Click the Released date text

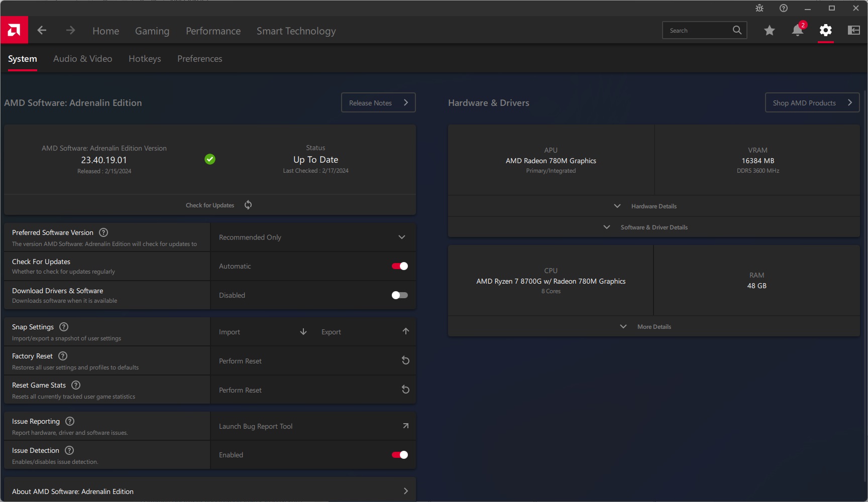point(104,171)
